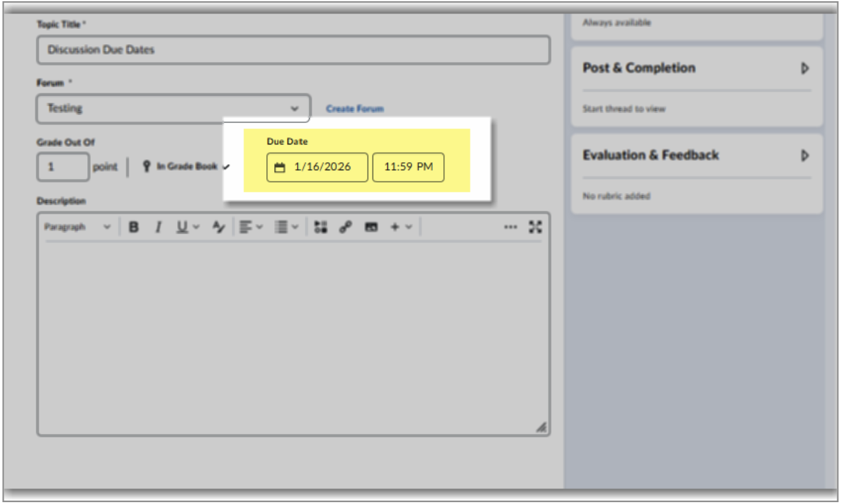Viewport: 841px width, 504px height.
Task: Expand the description editor to fullscreen
Action: (534, 227)
